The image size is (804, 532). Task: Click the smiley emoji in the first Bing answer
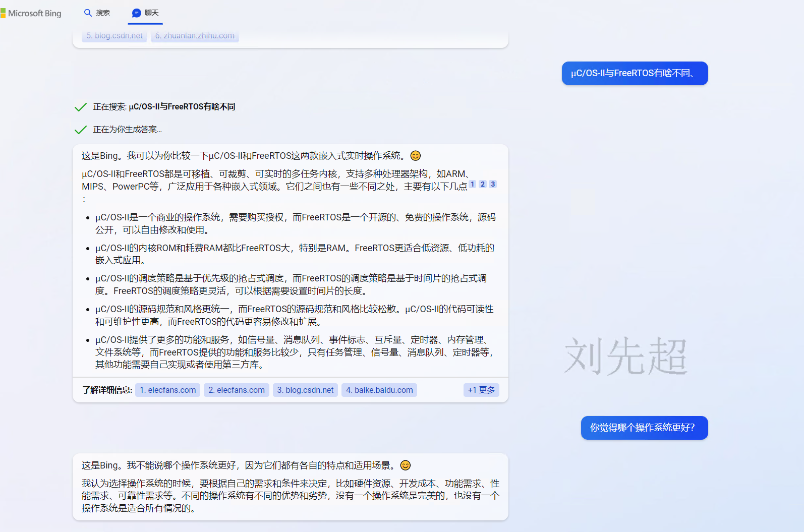tap(416, 156)
